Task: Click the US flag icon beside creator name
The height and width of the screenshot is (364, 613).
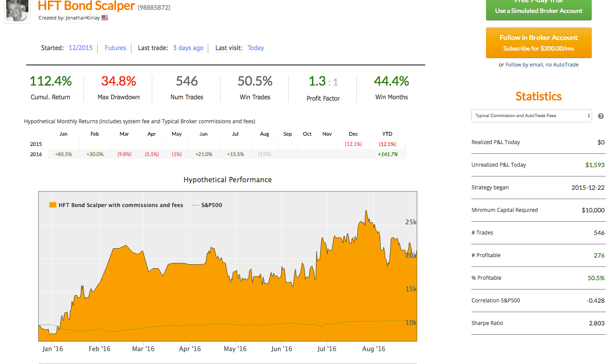Action: (x=105, y=18)
